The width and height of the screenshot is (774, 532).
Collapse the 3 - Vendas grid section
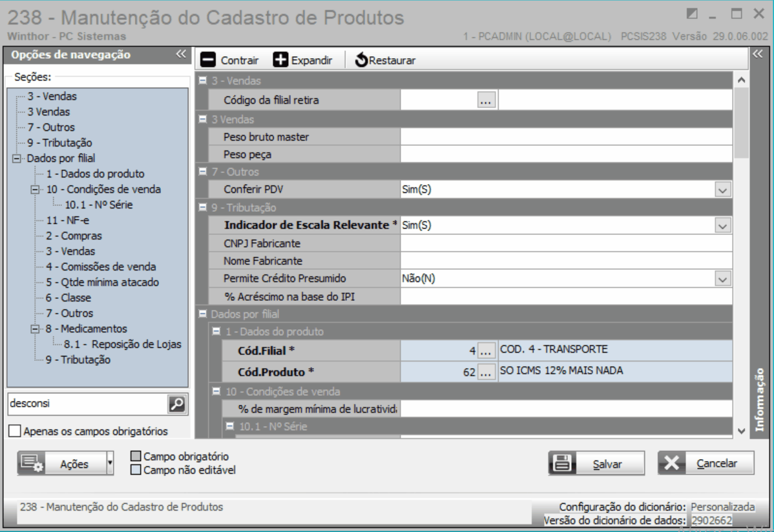202,81
